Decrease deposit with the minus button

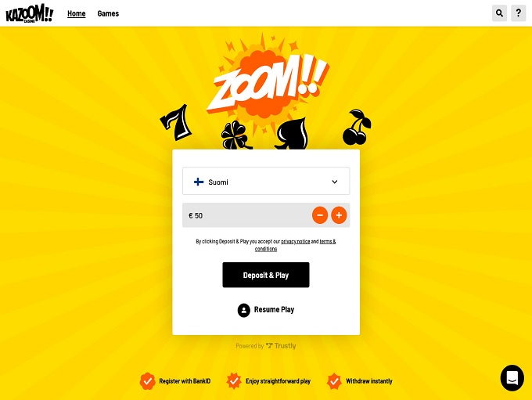point(320,215)
